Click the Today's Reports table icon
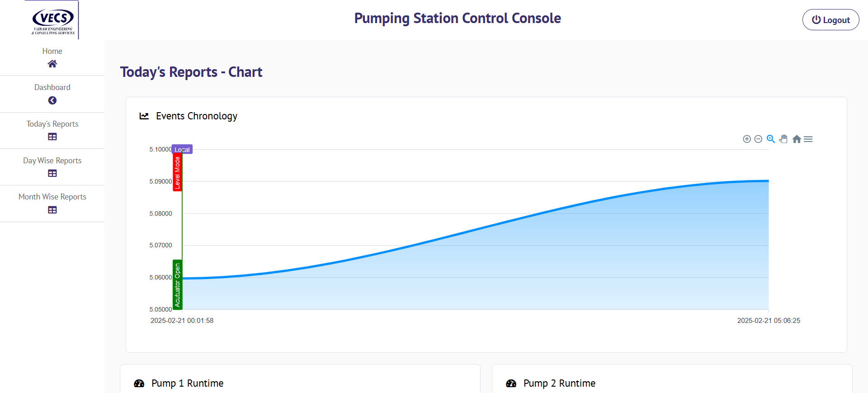Image resolution: width=868 pixels, height=393 pixels. 52,137
